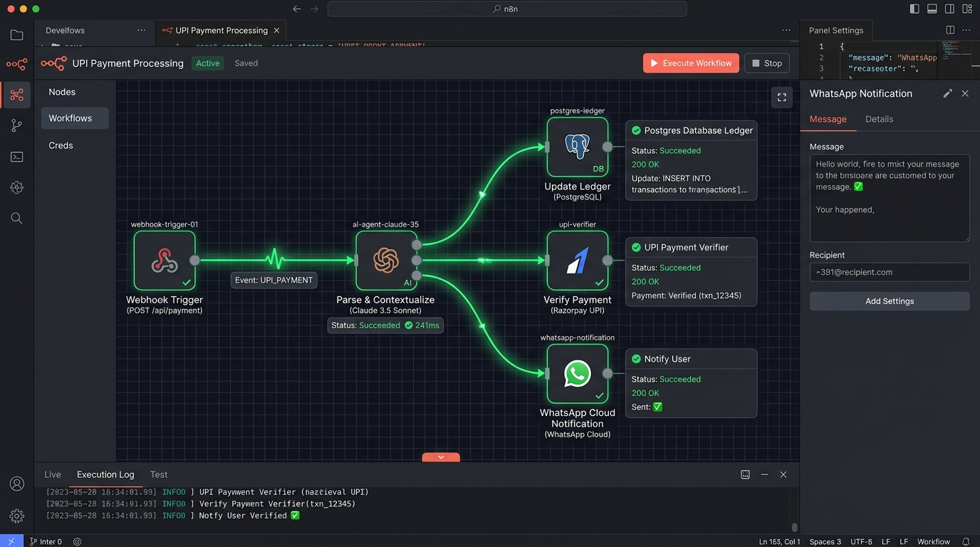Viewport: 980px width, 547px height.
Task: Open the account profile icon
Action: pos(16,484)
